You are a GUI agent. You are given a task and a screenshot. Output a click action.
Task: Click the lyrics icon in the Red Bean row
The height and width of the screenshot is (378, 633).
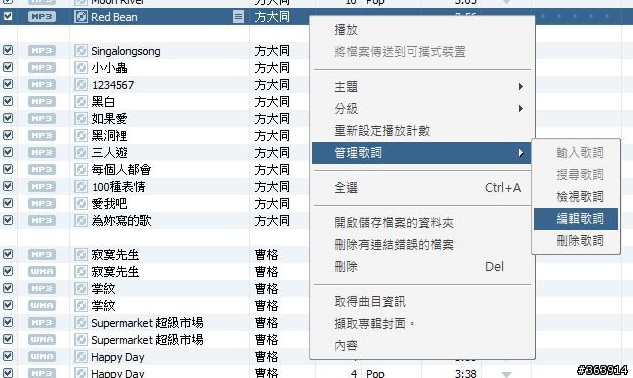point(238,17)
